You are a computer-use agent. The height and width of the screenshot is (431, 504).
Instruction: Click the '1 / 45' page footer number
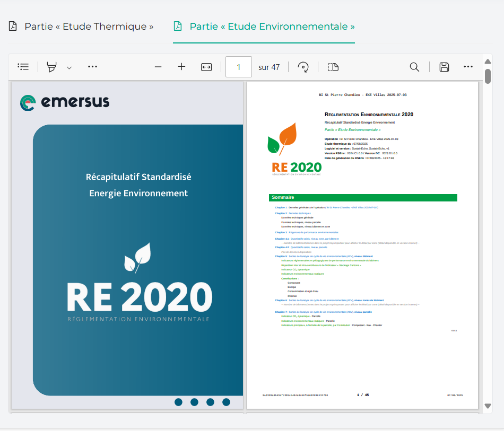pos(363,395)
